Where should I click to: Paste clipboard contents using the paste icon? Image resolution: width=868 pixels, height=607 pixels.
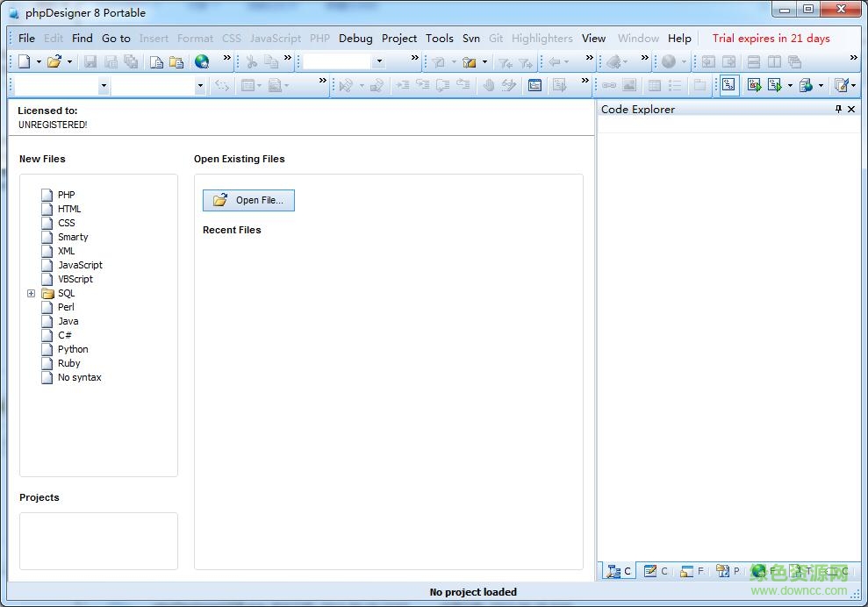176,61
